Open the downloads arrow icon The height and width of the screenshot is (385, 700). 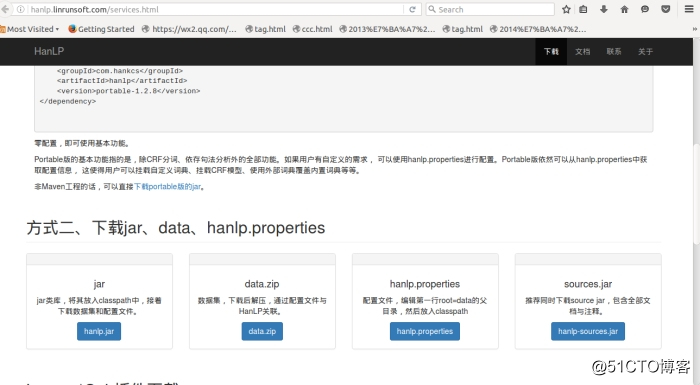point(604,9)
